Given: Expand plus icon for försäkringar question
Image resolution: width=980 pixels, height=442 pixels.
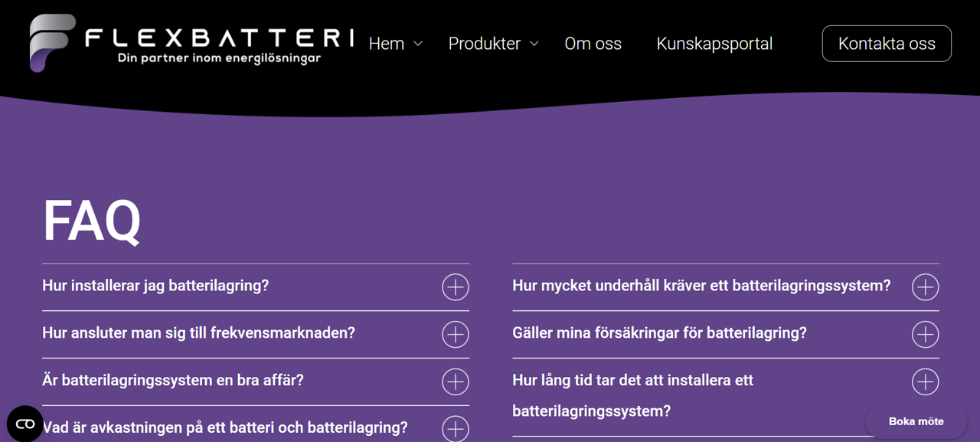Looking at the screenshot, I should pyautogui.click(x=926, y=335).
